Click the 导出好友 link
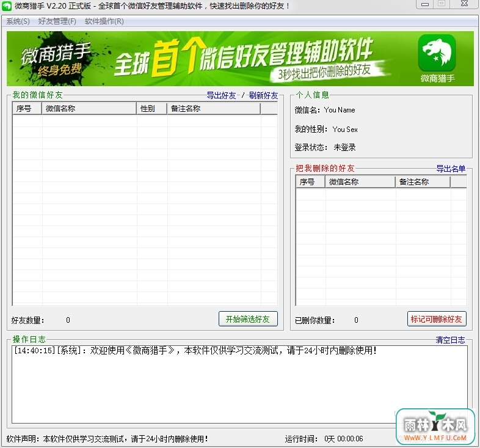480x448 pixels. click(221, 95)
